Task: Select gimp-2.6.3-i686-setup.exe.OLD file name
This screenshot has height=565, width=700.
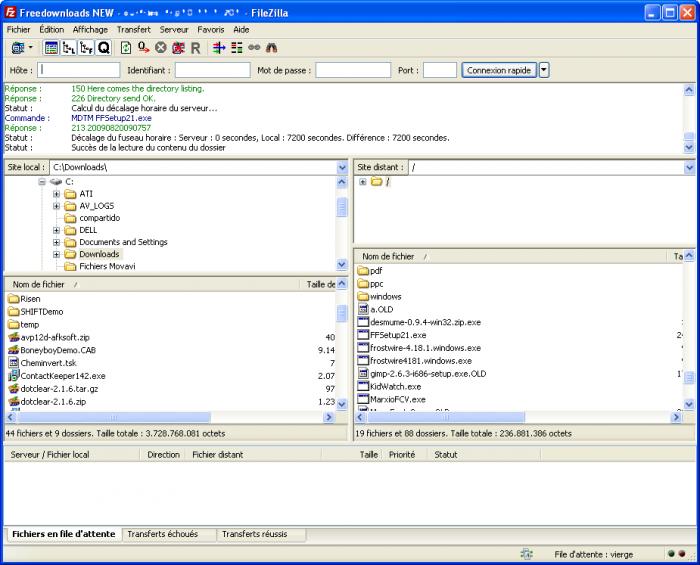Action: (x=428, y=374)
